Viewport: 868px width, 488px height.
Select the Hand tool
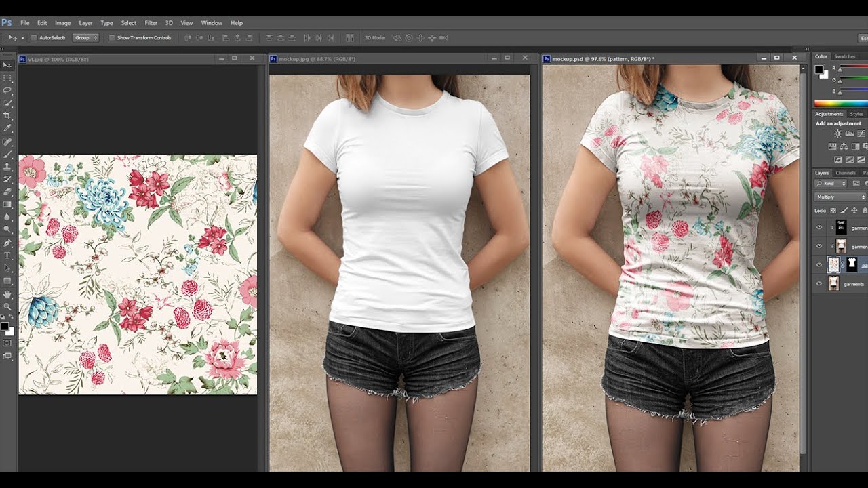tap(7, 294)
